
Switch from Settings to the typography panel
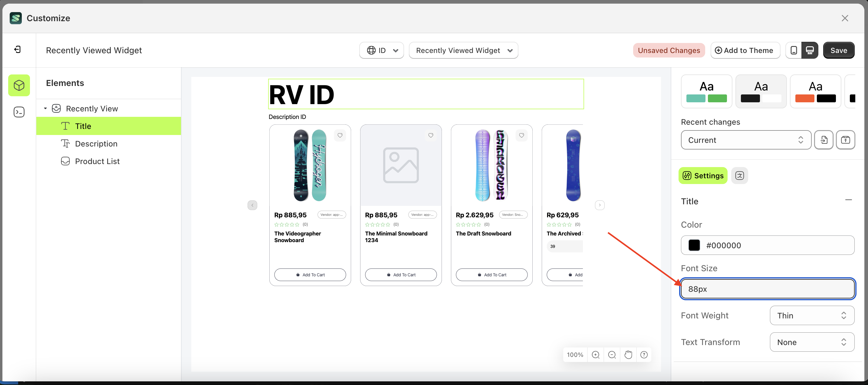pos(740,175)
